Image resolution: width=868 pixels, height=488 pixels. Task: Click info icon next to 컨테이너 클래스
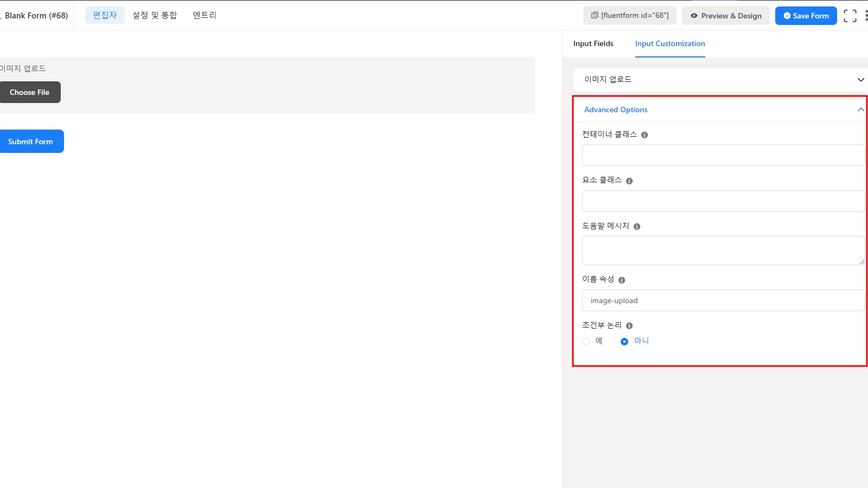644,135
